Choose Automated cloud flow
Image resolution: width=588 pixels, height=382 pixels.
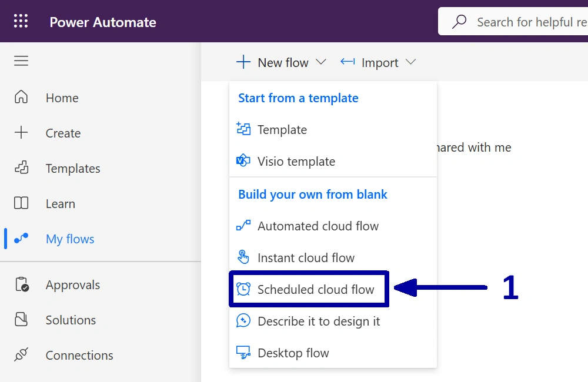pyautogui.click(x=333, y=226)
